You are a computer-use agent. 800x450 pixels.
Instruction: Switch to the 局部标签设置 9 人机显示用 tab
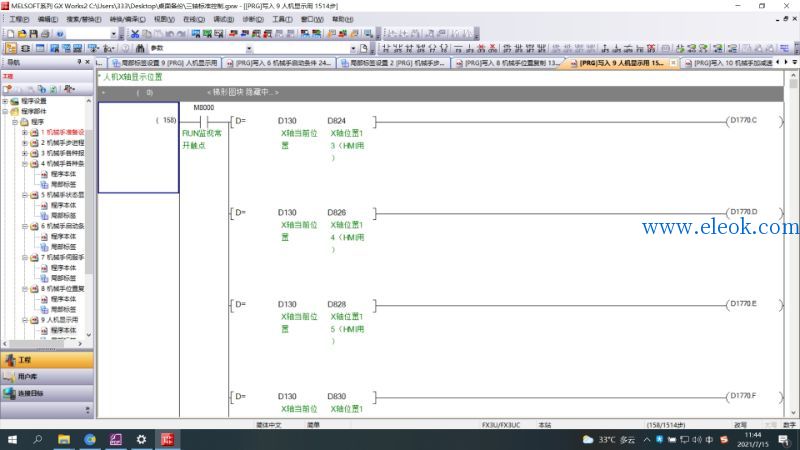164,63
